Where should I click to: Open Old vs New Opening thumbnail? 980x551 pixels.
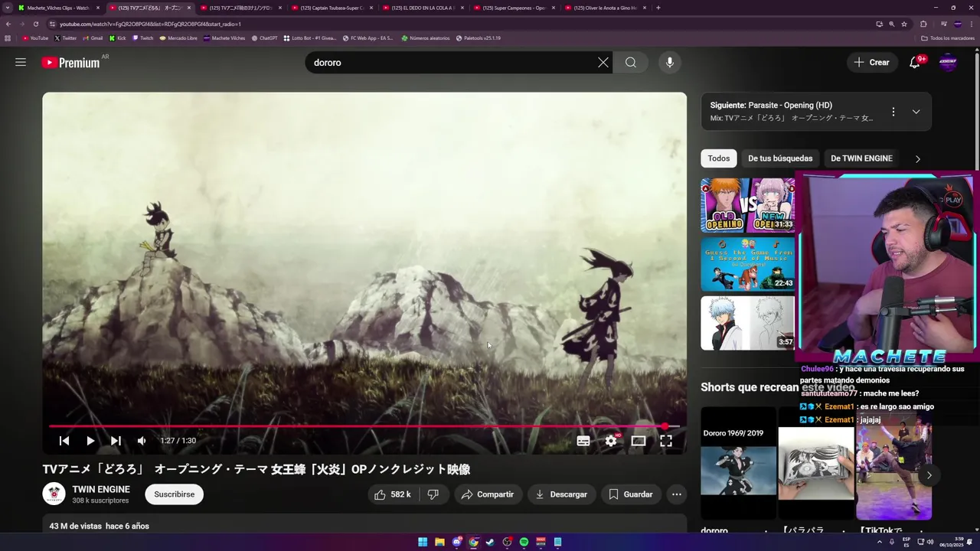747,205
